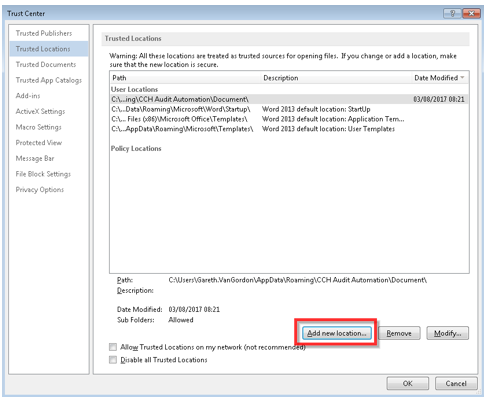486x399 pixels.
Task: Confirm with the OK button
Action: [407, 383]
